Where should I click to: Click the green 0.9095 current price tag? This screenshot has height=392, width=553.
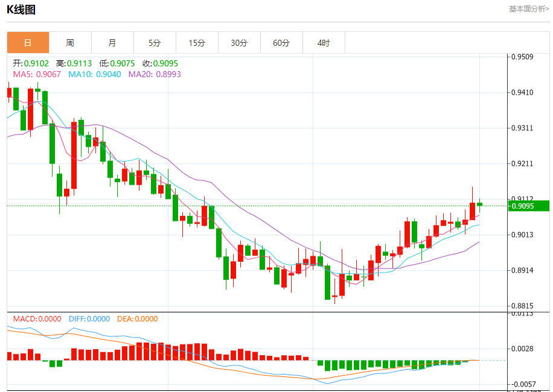529,206
